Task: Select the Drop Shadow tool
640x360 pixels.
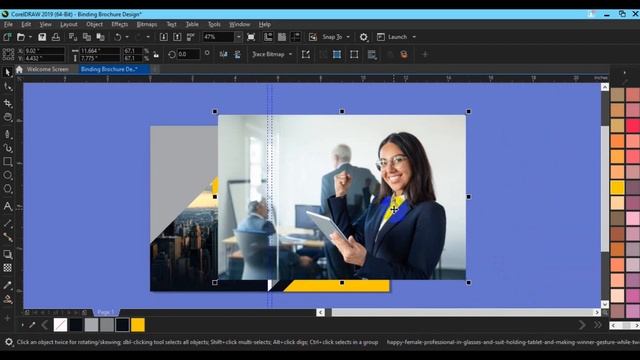Action: click(x=7, y=254)
